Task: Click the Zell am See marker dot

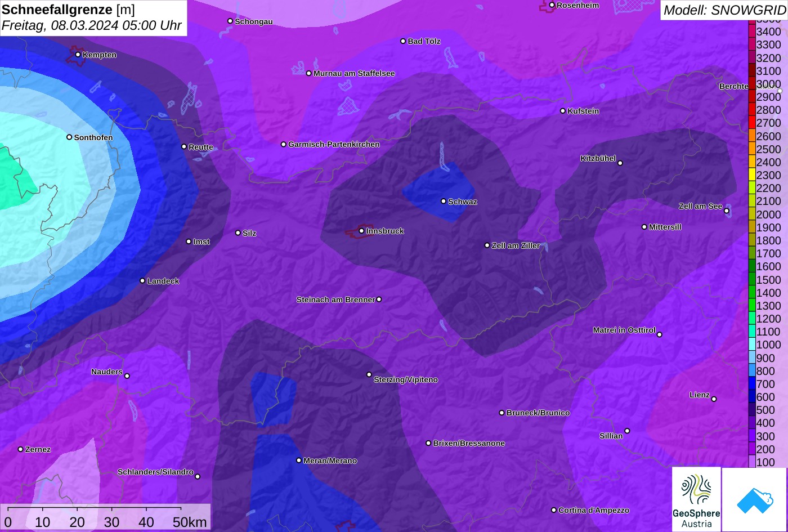Action: (727, 211)
